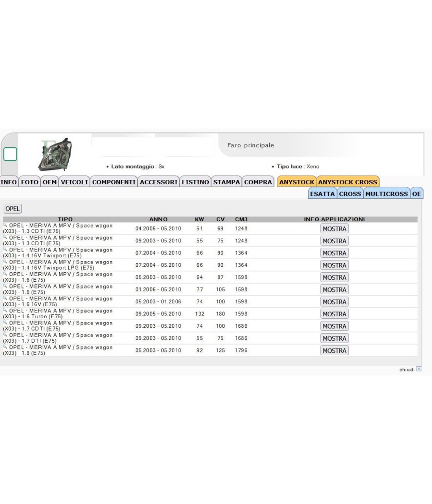Show applications for 1.7 DTI row

(x=335, y=338)
